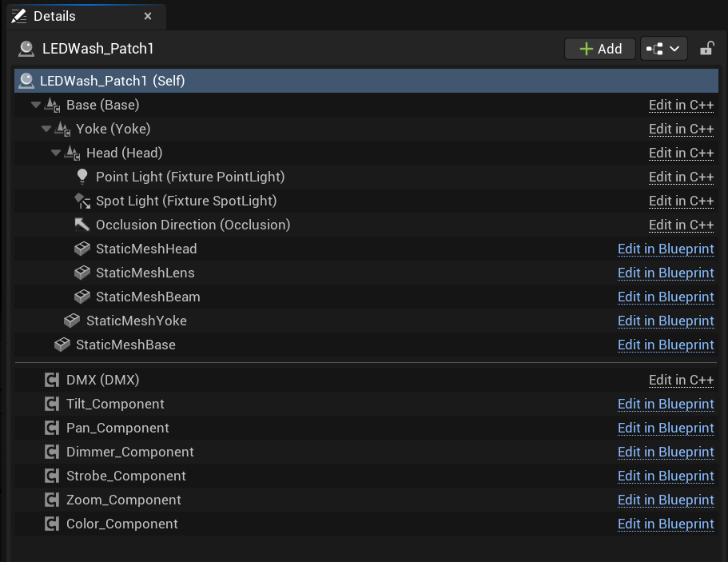Open Edit in C++ for Spot Light
728x562 pixels.
pos(681,201)
